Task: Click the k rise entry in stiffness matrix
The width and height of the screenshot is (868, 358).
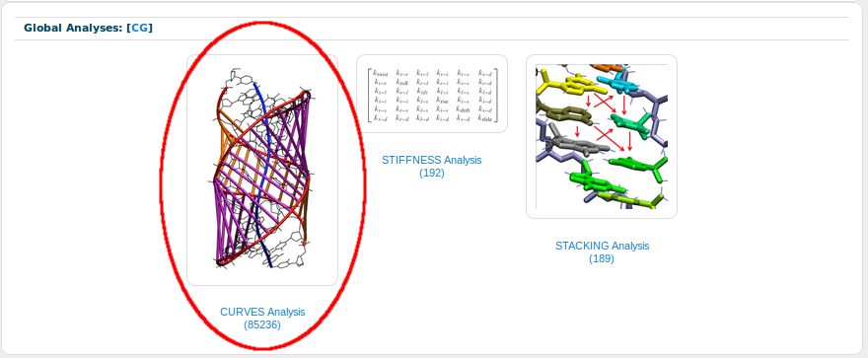Action: click(x=443, y=100)
